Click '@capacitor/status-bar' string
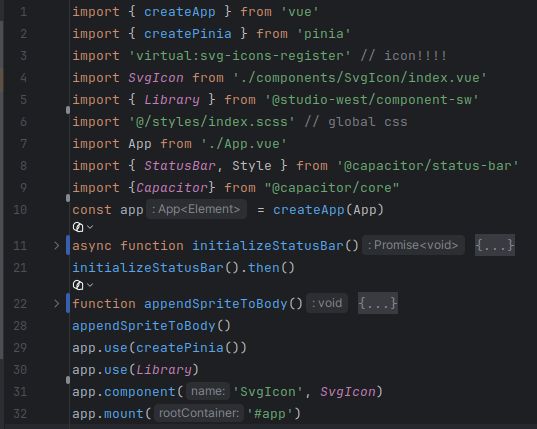The height and width of the screenshot is (429, 537). coord(427,166)
